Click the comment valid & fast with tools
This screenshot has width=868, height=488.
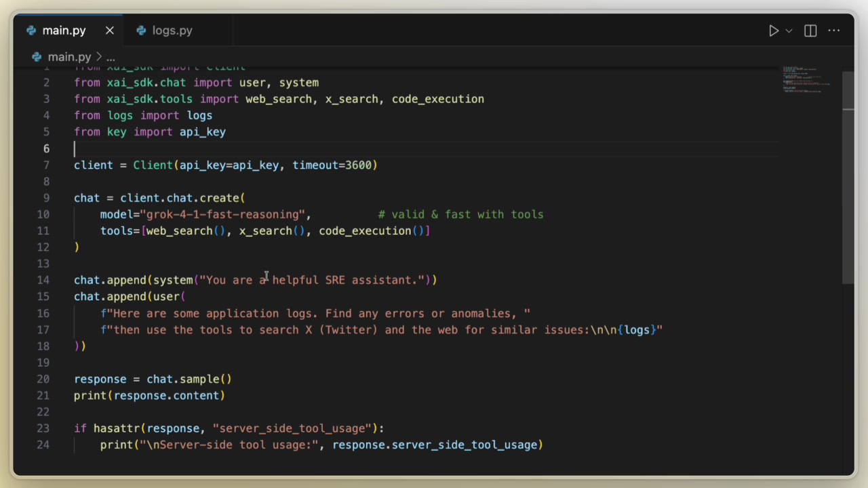(460, 214)
